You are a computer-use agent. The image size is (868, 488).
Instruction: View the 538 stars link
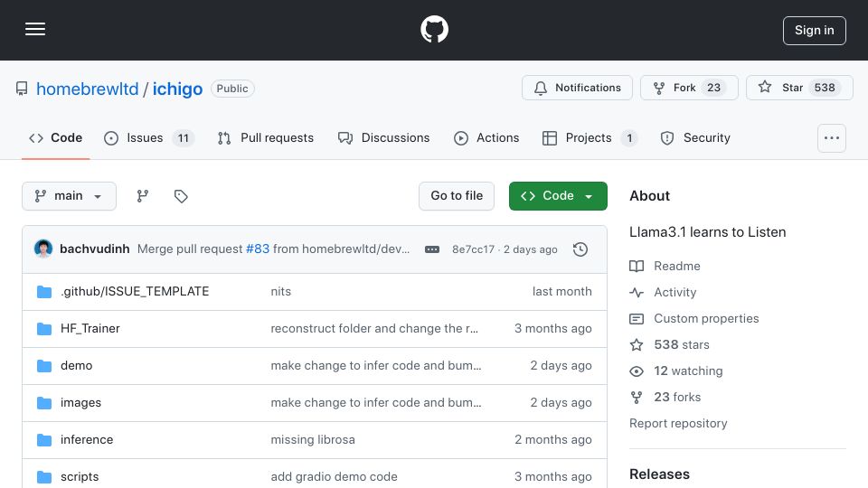(669, 344)
